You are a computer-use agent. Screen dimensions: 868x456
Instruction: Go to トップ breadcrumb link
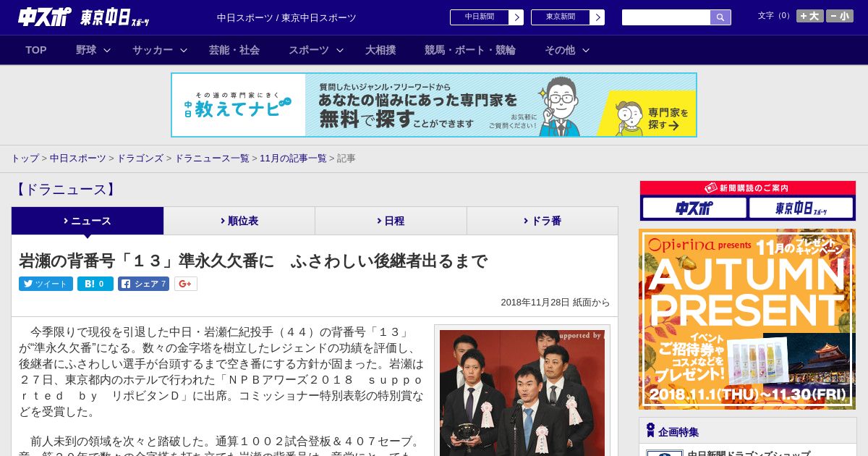pyautogui.click(x=25, y=158)
